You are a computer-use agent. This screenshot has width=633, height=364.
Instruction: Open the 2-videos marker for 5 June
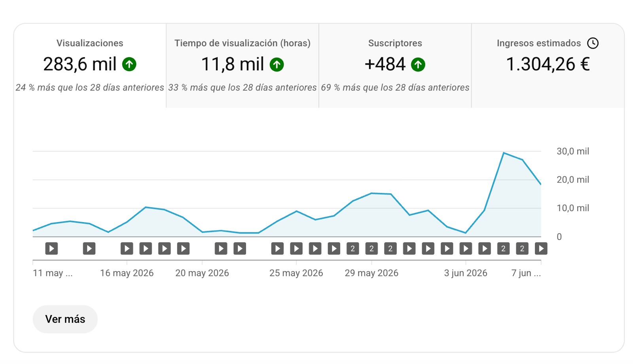point(503,249)
